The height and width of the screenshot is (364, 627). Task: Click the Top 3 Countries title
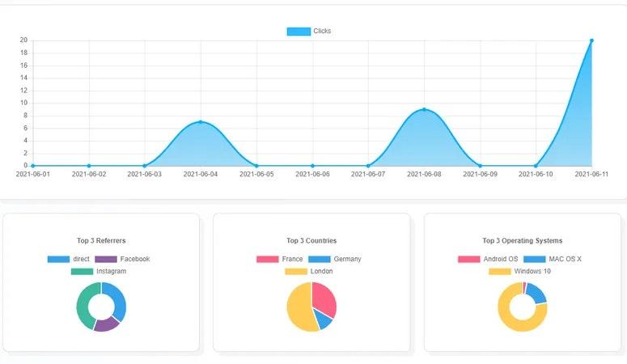point(311,241)
